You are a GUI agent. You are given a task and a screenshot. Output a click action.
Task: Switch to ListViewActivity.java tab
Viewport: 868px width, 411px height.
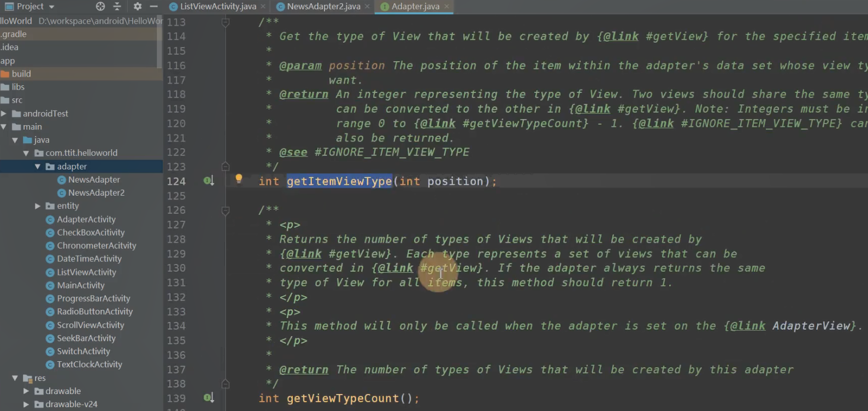218,7
